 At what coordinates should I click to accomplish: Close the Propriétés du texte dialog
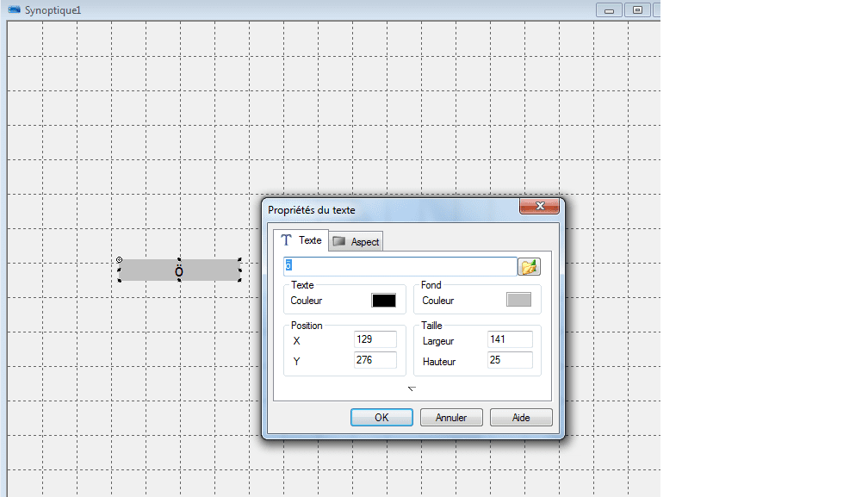541,208
